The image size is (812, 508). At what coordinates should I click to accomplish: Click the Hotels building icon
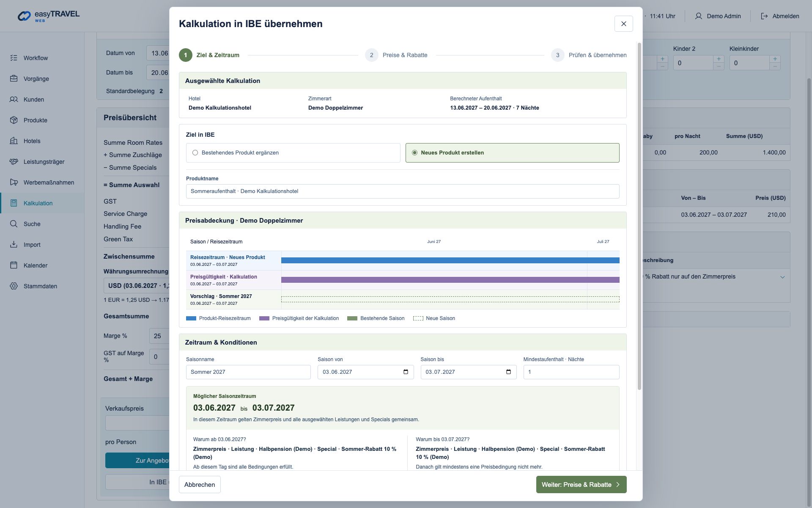point(14,141)
